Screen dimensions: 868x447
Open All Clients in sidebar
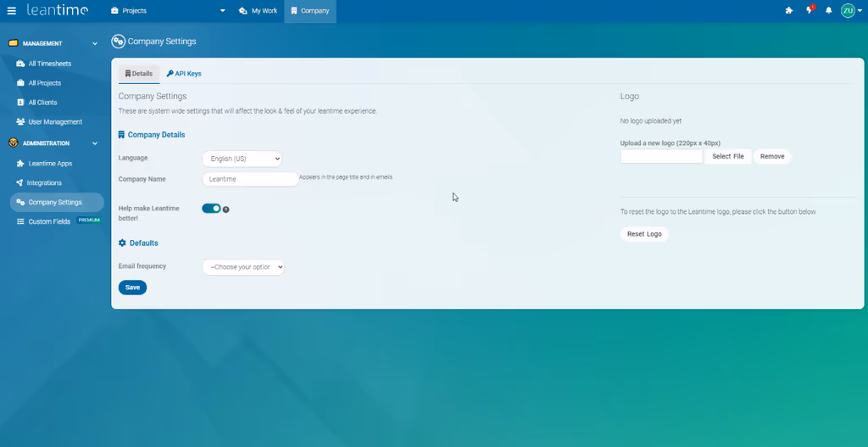(x=42, y=103)
